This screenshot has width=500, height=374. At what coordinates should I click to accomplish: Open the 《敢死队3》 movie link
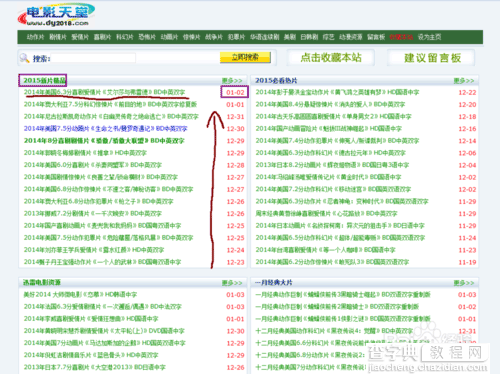click(332, 262)
